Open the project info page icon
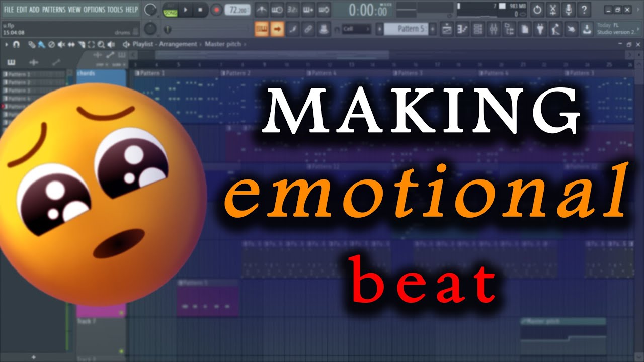The height and width of the screenshot is (362, 644). [x=525, y=29]
